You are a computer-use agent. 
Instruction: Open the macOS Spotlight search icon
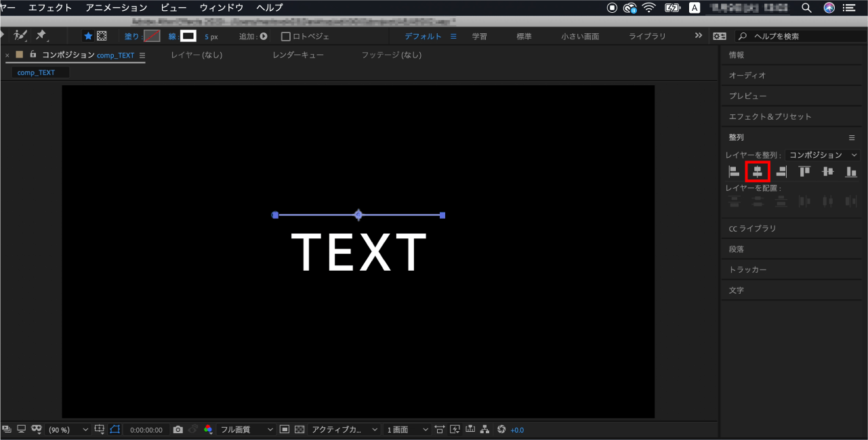tap(806, 8)
